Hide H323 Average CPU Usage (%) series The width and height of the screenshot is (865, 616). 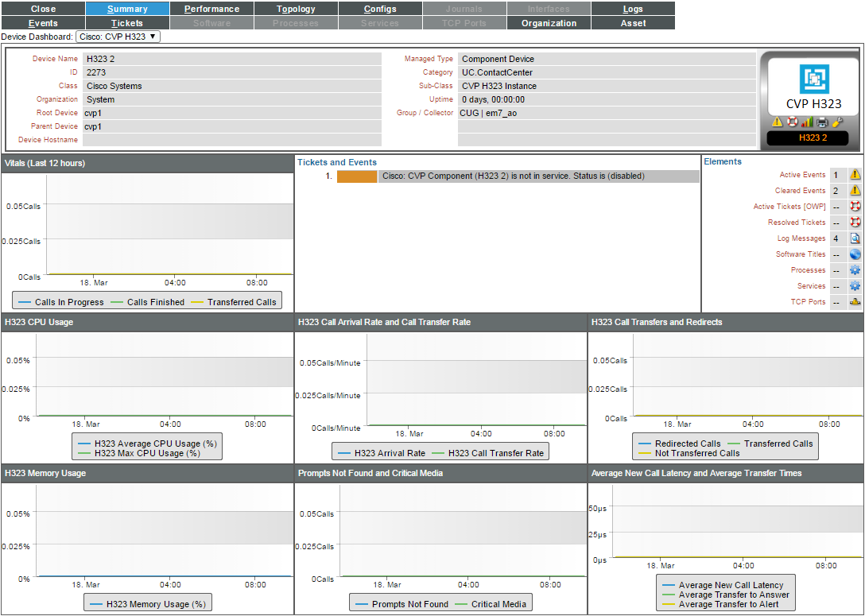click(147, 444)
